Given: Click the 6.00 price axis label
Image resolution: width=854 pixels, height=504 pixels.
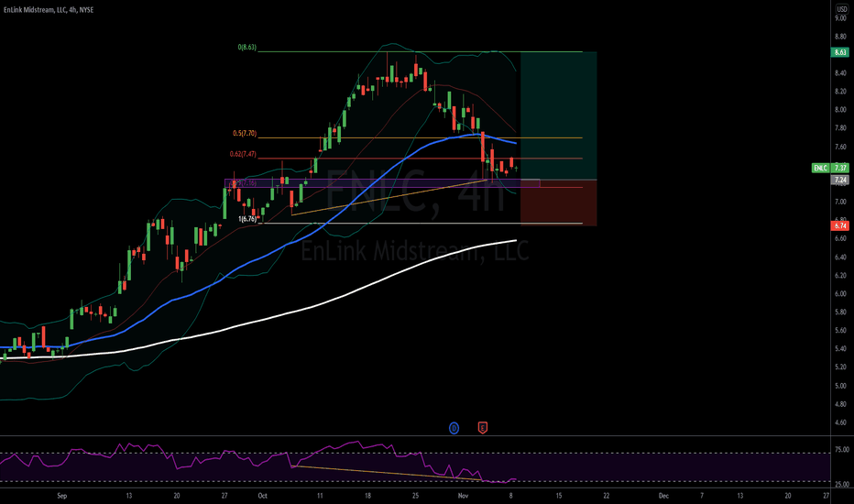Looking at the screenshot, I should point(840,293).
